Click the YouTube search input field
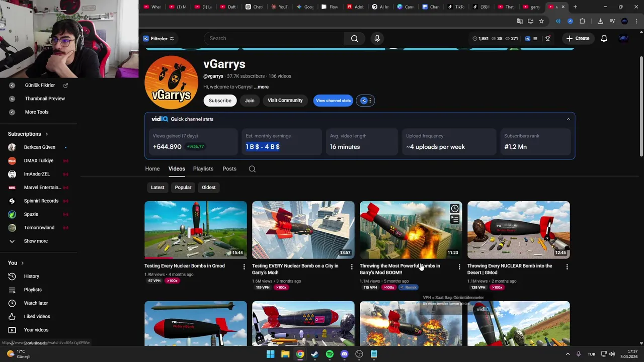644x362 pixels. 274,38
